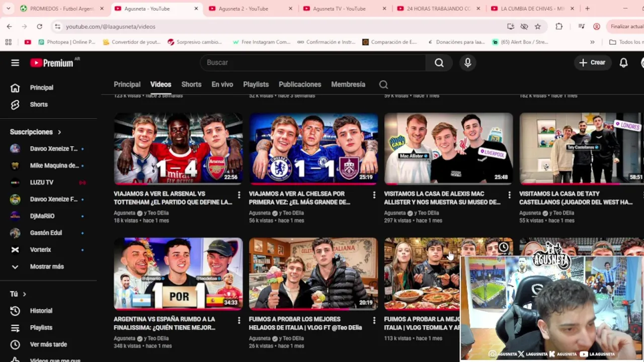The height and width of the screenshot is (362, 644).
Task: Expand the Tú section
Action: pyautogui.click(x=18, y=294)
